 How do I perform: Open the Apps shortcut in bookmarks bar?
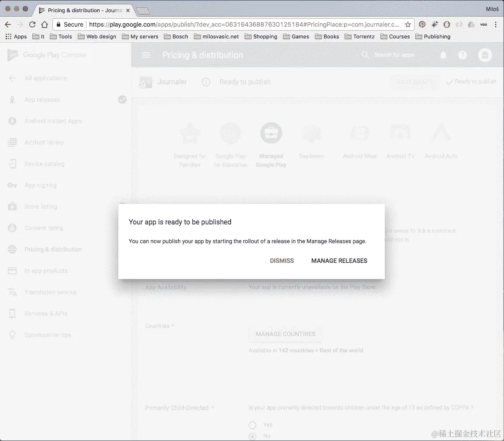pyautogui.click(x=16, y=37)
